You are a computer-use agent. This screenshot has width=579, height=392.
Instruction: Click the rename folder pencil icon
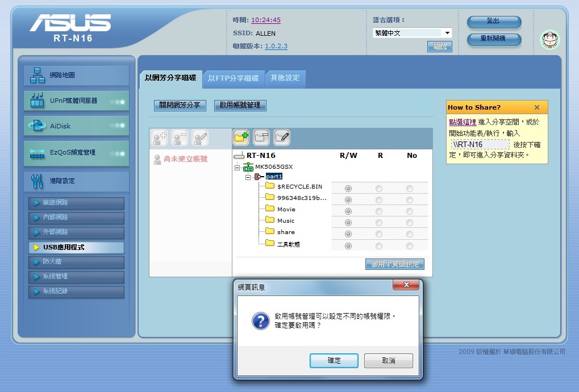282,137
